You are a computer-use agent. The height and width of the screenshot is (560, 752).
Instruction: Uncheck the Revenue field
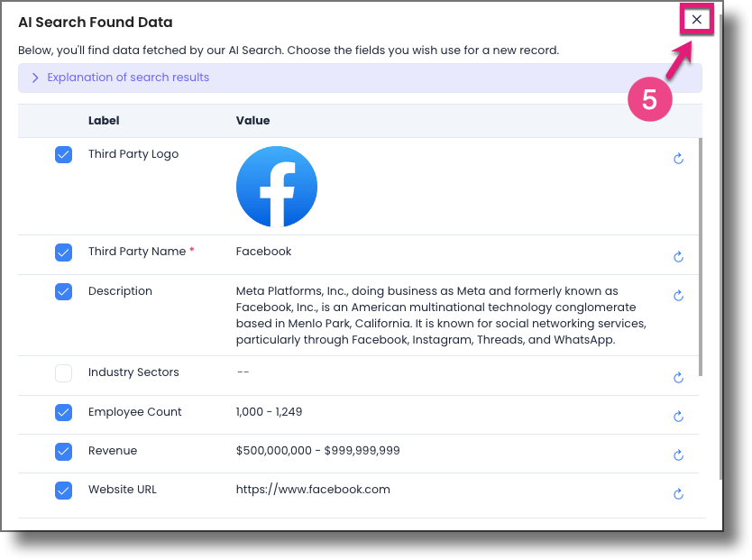[x=63, y=451]
